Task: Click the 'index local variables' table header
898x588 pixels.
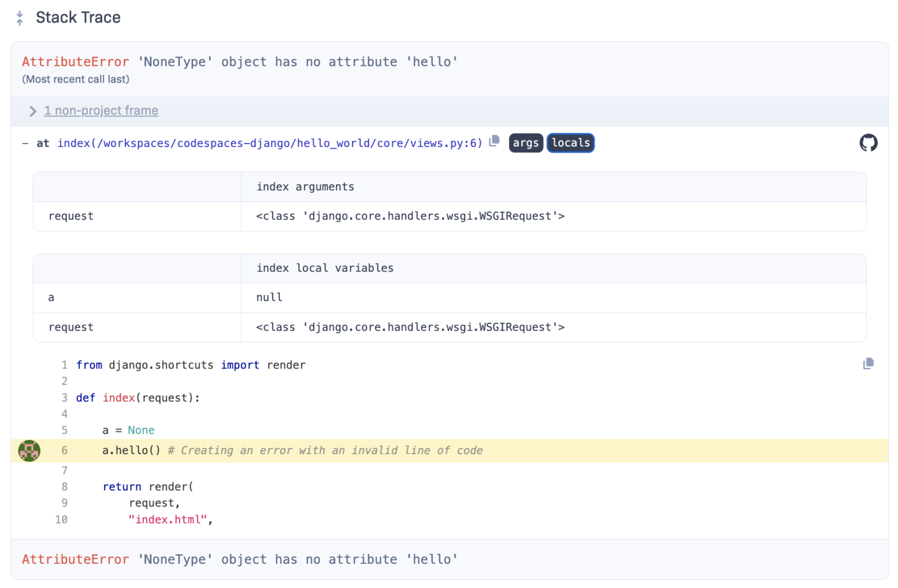Action: tap(325, 268)
